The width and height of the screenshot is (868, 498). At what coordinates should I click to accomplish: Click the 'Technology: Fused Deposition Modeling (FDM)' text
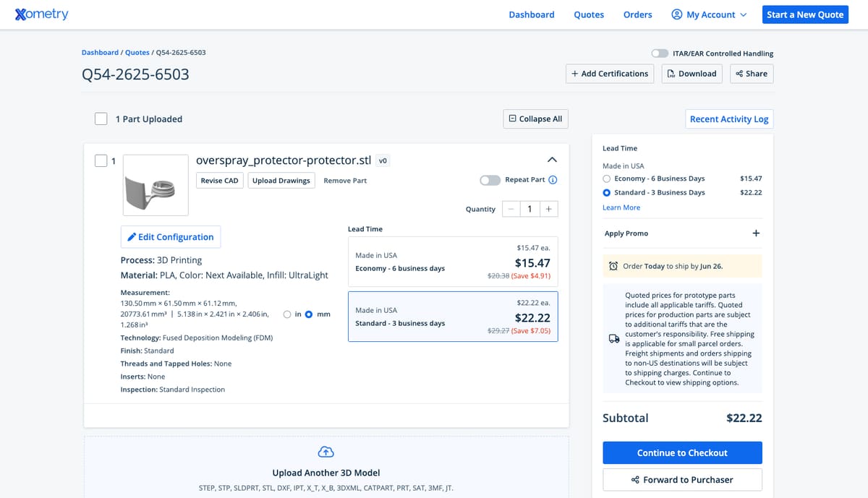[197, 338]
